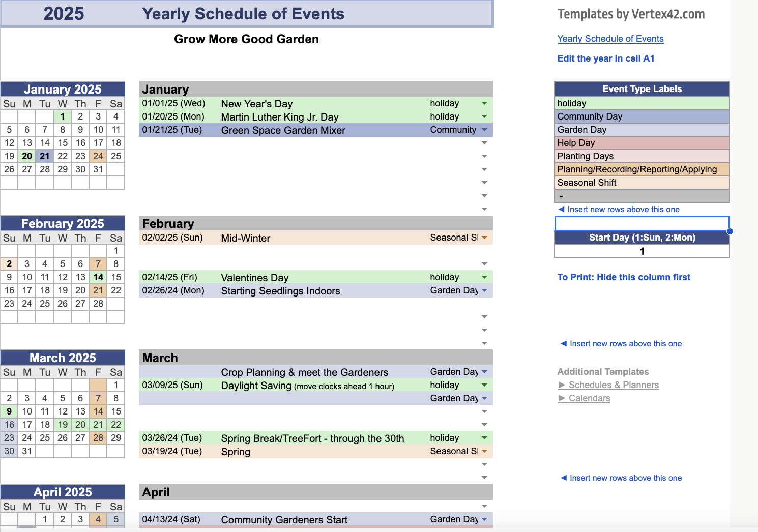Click the To Print: Hide this column first link

[x=624, y=277]
